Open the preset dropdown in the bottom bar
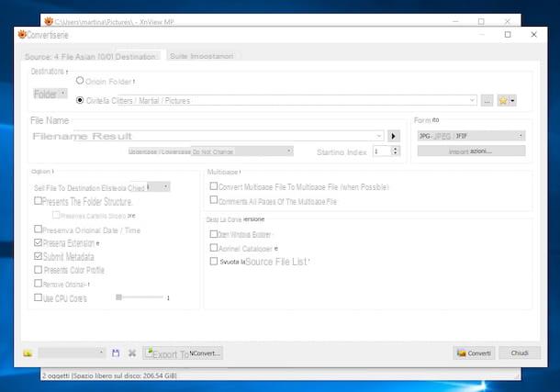 click(x=72, y=353)
